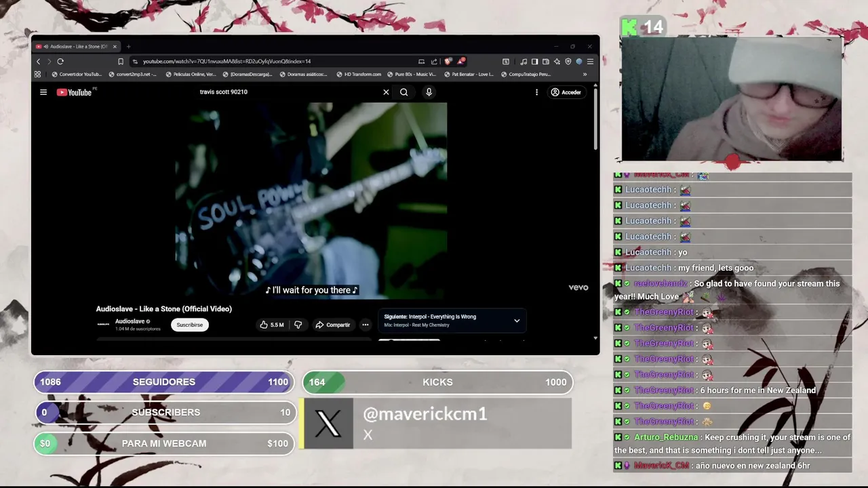Click Arturo_Rebuzna username in chat
The width and height of the screenshot is (868, 488).
coord(666,438)
